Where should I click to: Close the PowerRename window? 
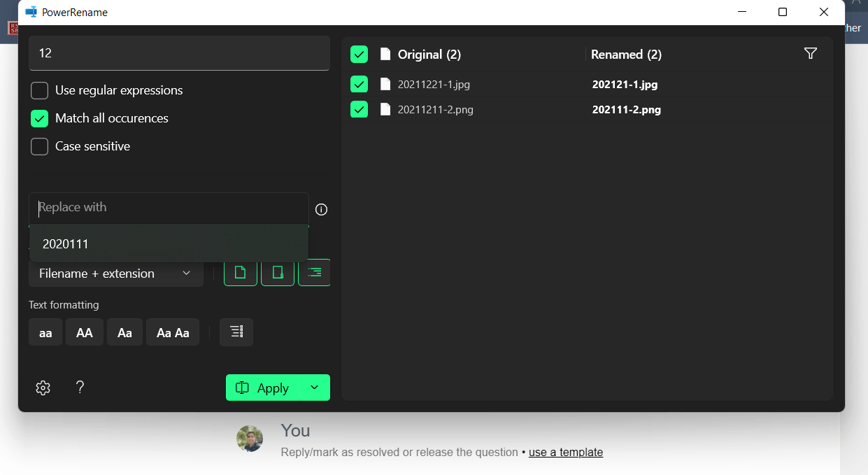[824, 12]
